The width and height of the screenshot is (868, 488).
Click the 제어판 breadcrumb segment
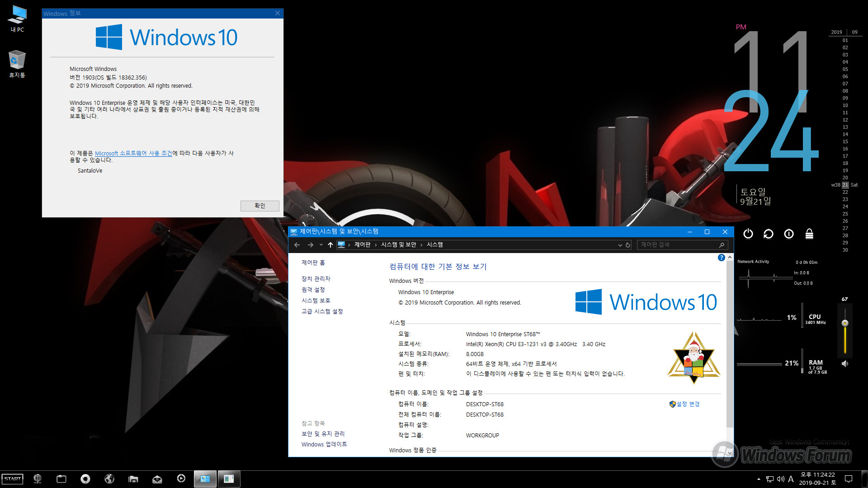coord(362,244)
